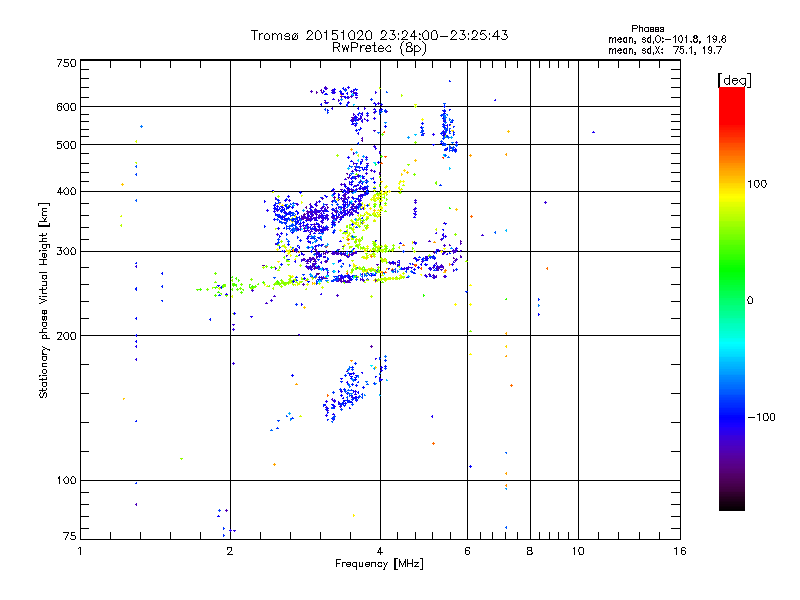Image resolution: width=800 pixels, height=600 pixels.
Task: Click the '-100' colorbar tick label
Action: [761, 417]
